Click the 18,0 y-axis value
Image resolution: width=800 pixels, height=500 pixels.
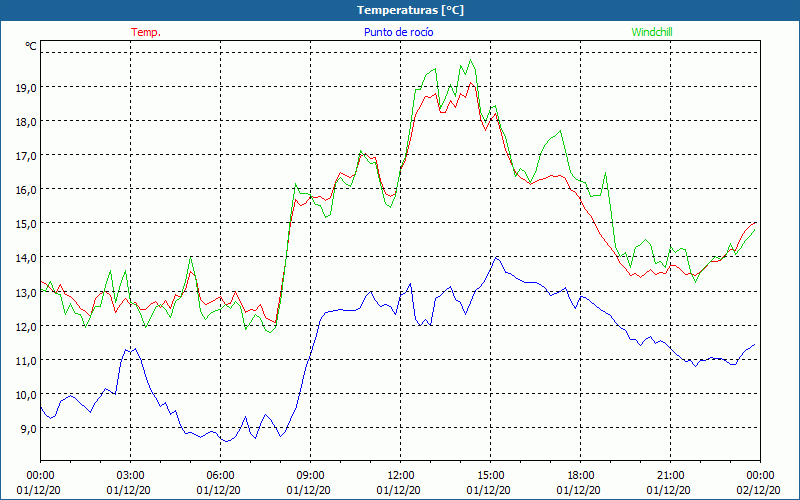coord(26,121)
